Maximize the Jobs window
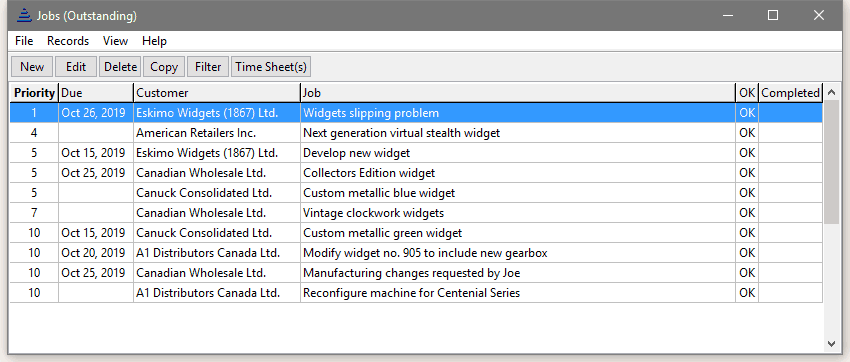 [773, 16]
